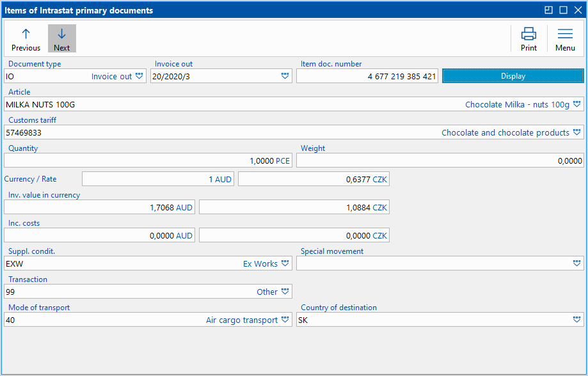Click the Article code MILKA NUTS 100G

coord(40,105)
